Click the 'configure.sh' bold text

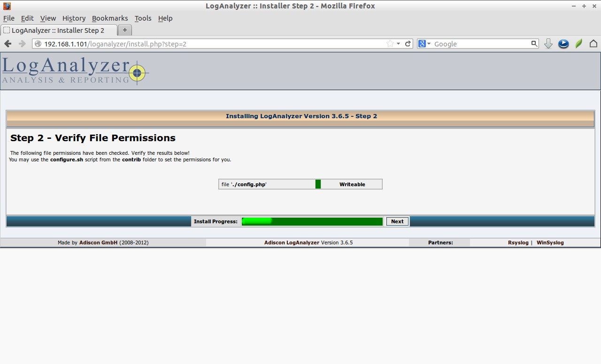click(67, 159)
